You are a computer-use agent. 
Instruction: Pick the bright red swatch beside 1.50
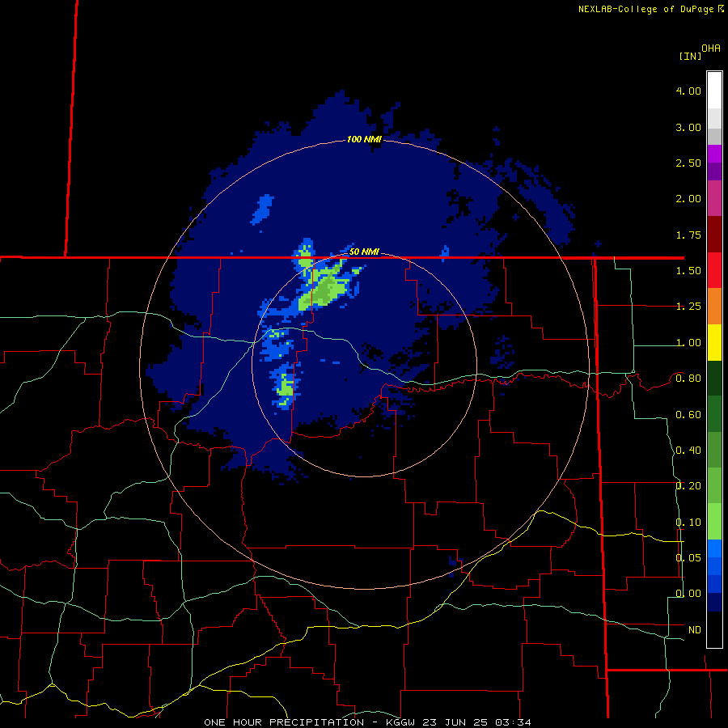click(714, 270)
